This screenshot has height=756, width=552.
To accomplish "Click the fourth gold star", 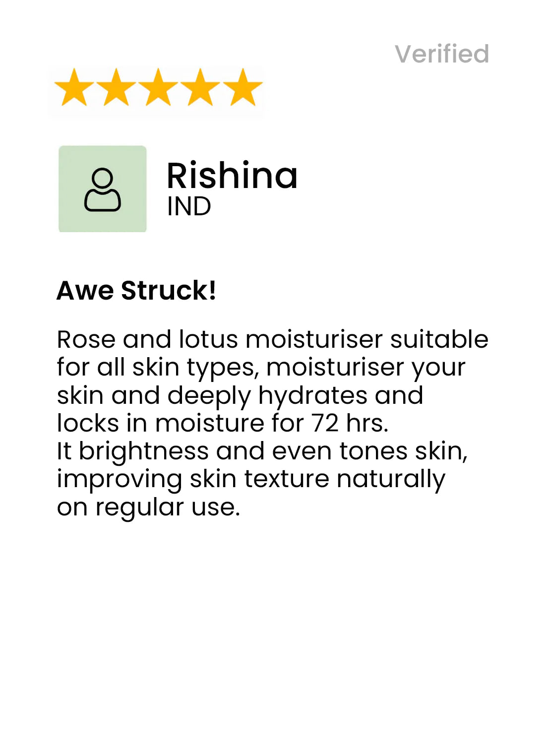I will click(x=200, y=87).
